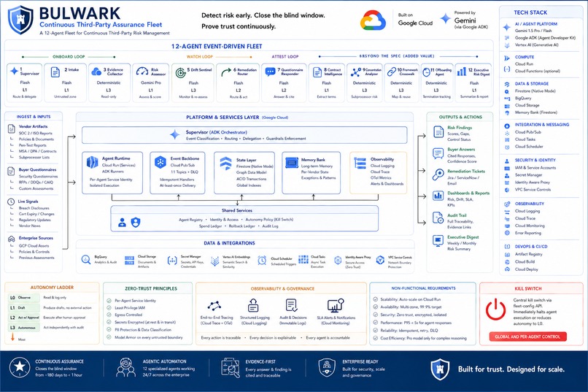The height and width of the screenshot is (392, 588).
Task: Click the Risk Findings document icon
Action: coord(438,132)
